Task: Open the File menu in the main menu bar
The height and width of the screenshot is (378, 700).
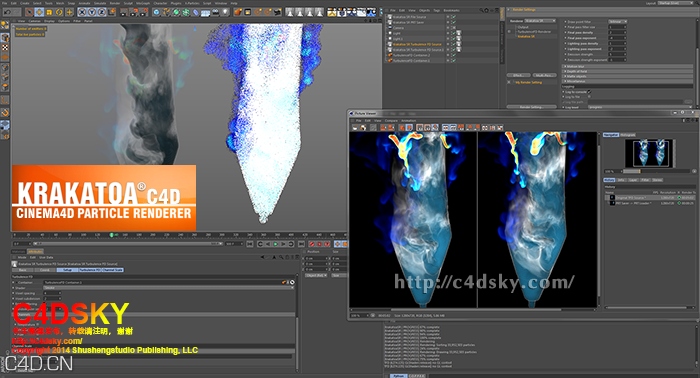Action: [x=4, y=3]
